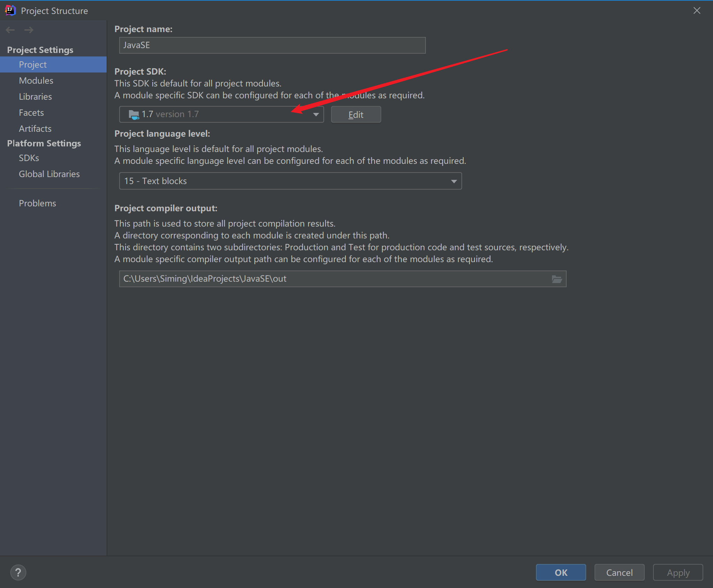Click the help question mark icon
This screenshot has height=588, width=713.
[18, 572]
